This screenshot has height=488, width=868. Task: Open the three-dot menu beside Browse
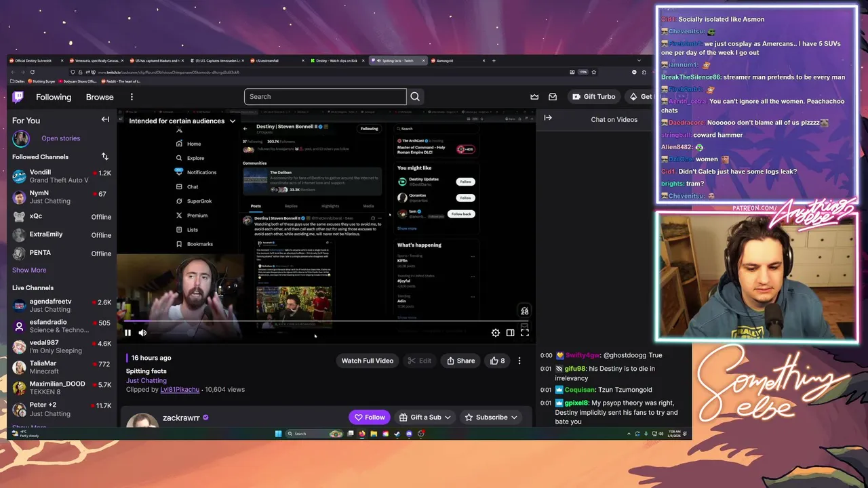tap(132, 97)
